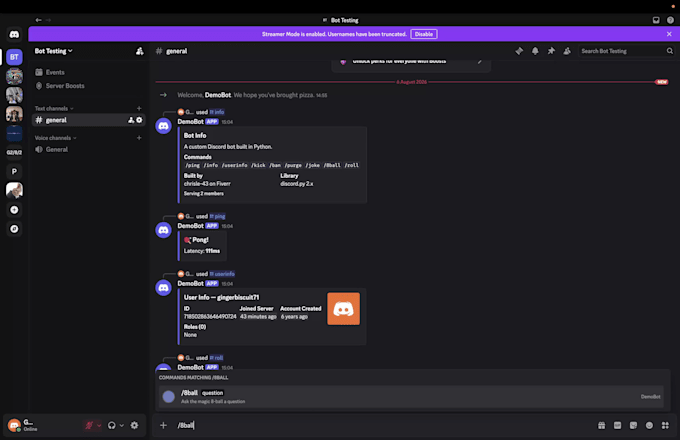Create a new voice channel with plus
This screenshot has height=440, width=680.
pyautogui.click(x=139, y=138)
